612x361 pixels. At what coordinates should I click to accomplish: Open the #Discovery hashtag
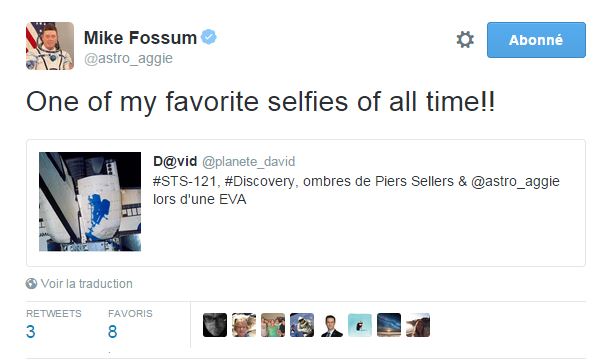(259, 181)
